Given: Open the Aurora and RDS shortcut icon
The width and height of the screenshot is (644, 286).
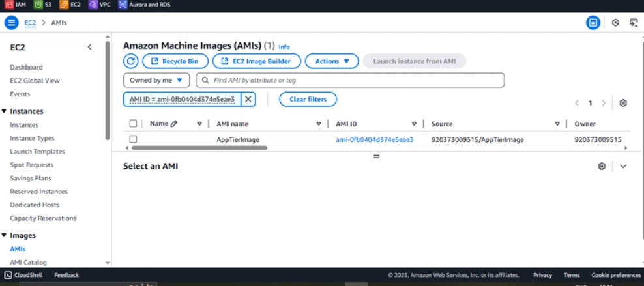Looking at the screenshot, I should pyautogui.click(x=123, y=5).
